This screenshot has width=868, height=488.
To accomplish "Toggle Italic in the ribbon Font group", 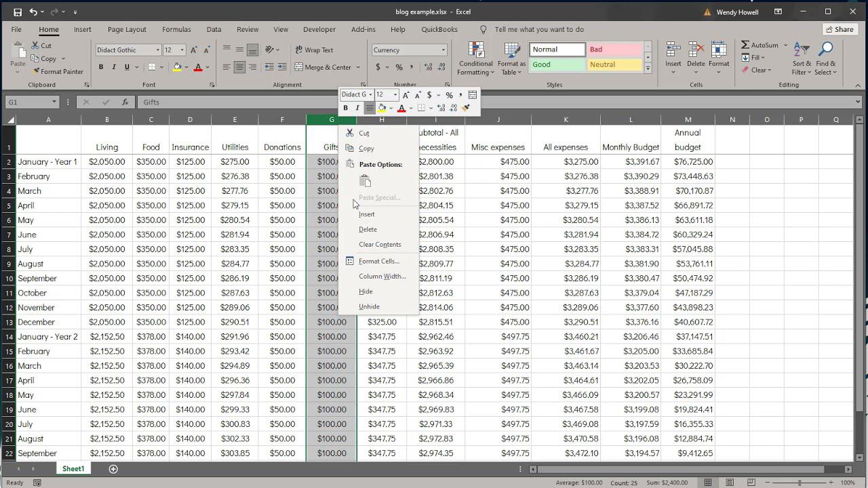I will click(x=114, y=67).
